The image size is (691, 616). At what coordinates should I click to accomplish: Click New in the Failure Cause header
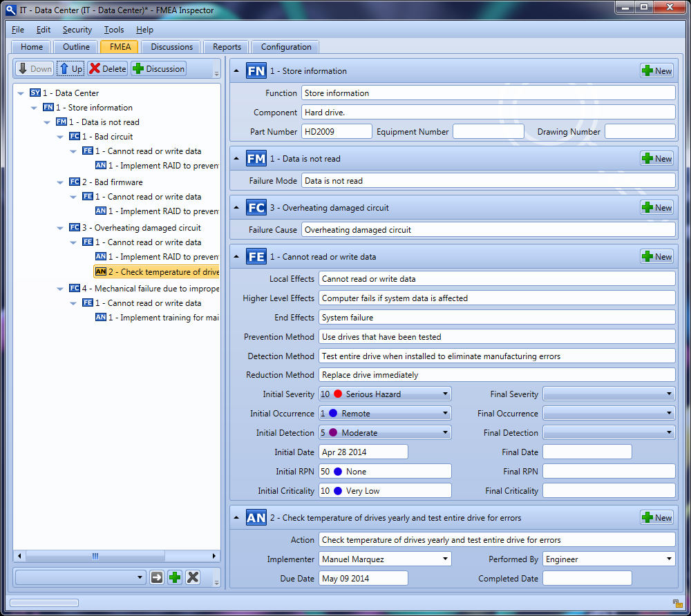point(656,207)
